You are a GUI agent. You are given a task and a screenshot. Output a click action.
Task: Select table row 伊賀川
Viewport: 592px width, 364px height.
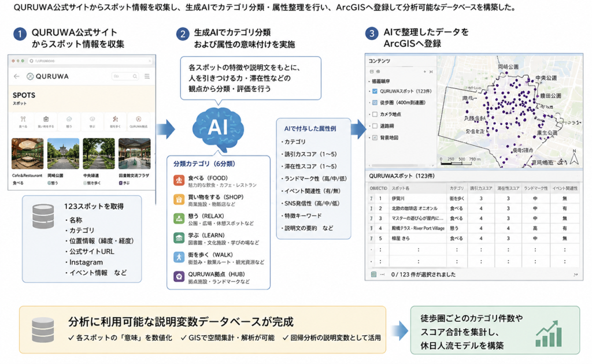pyautogui.click(x=474, y=198)
